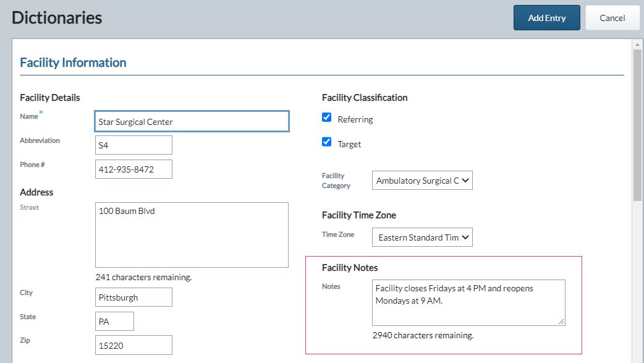The height and width of the screenshot is (363, 644).
Task: Select the Abbreviation input box
Action: tap(133, 145)
